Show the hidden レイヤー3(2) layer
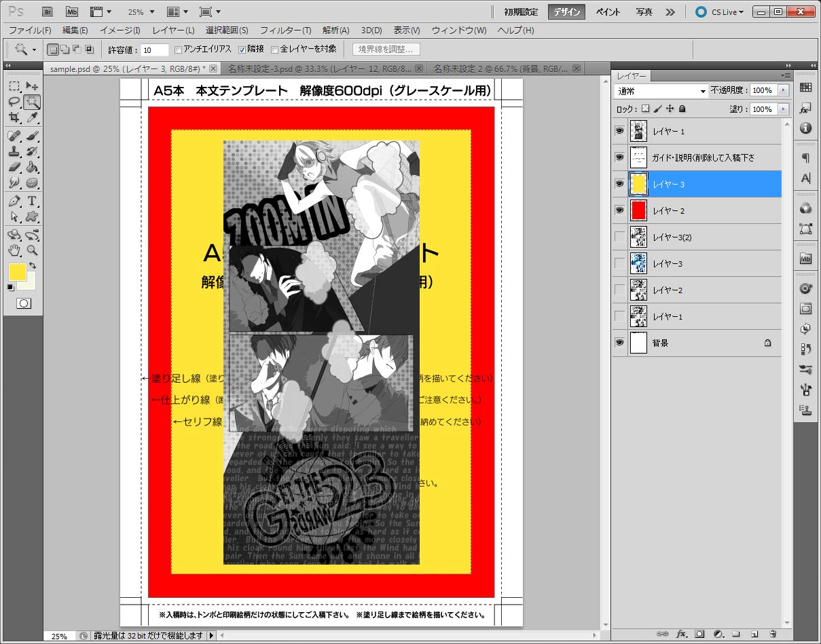The width and height of the screenshot is (821, 644). pos(619,237)
